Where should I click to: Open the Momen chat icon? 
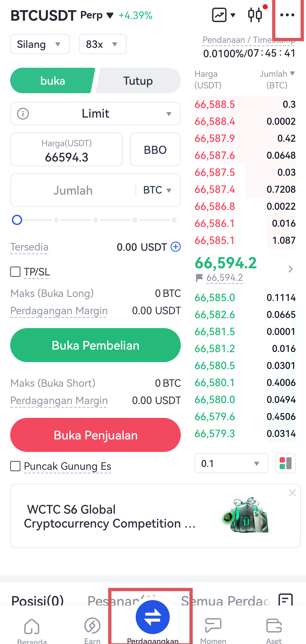click(x=213, y=626)
